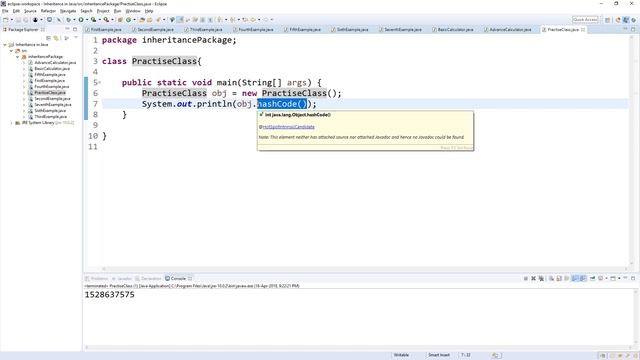Select AdvanceCalculator.java in Package Explorer

point(55,63)
